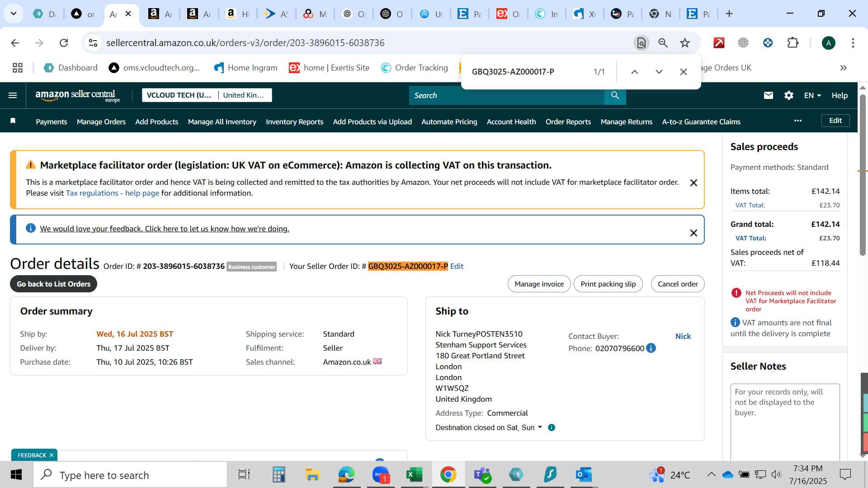Click the Print packing slip button
The height and width of the screenshot is (488, 868).
coord(608,284)
